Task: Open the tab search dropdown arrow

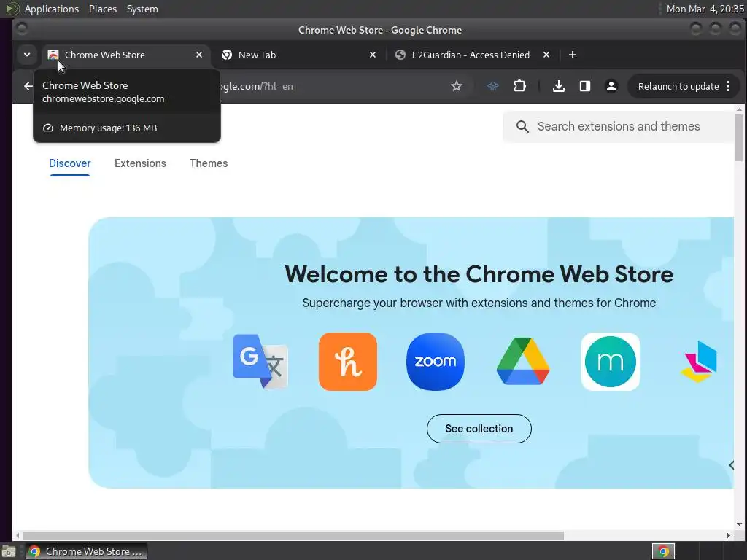Action: (x=27, y=55)
